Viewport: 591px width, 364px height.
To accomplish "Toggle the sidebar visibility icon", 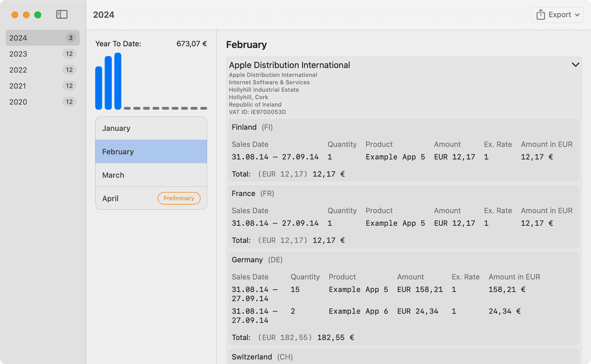I will point(62,14).
